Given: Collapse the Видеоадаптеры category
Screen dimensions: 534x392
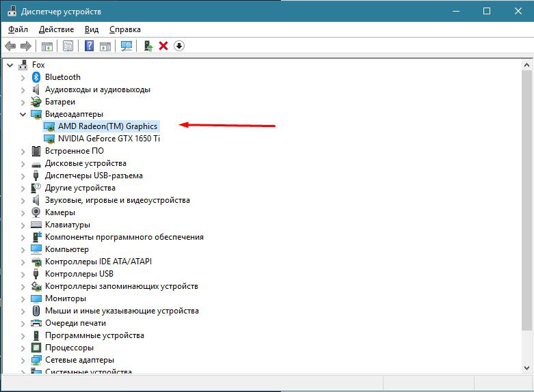Looking at the screenshot, I should click(x=23, y=114).
